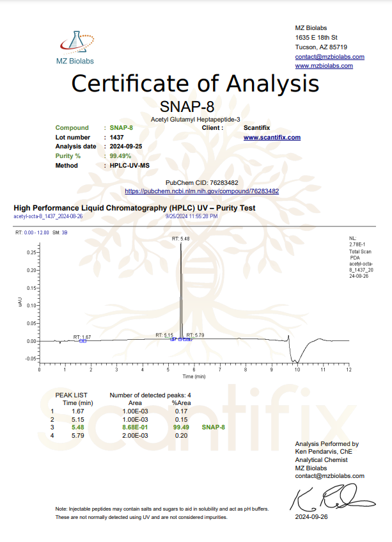The image size is (392, 542).
Task: Click the 0.20 %Area value
Action: click(x=181, y=436)
